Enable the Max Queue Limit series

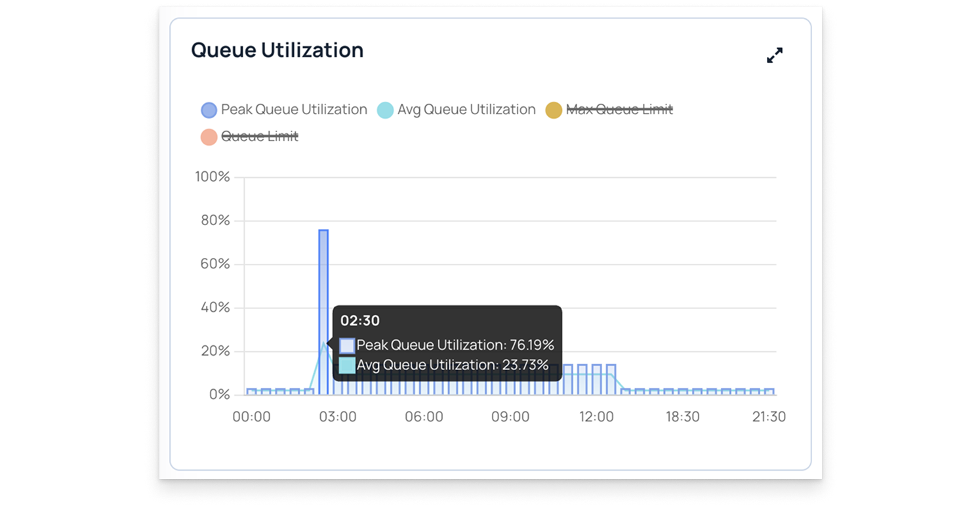point(619,110)
